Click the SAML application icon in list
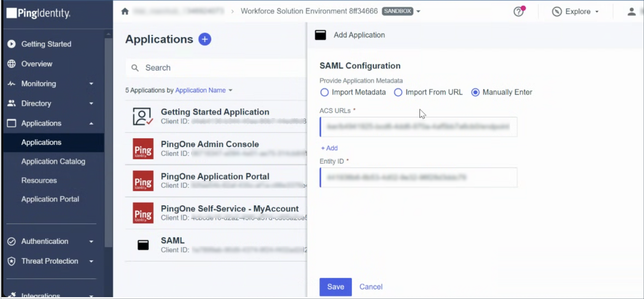This screenshot has height=299, width=644. (143, 245)
